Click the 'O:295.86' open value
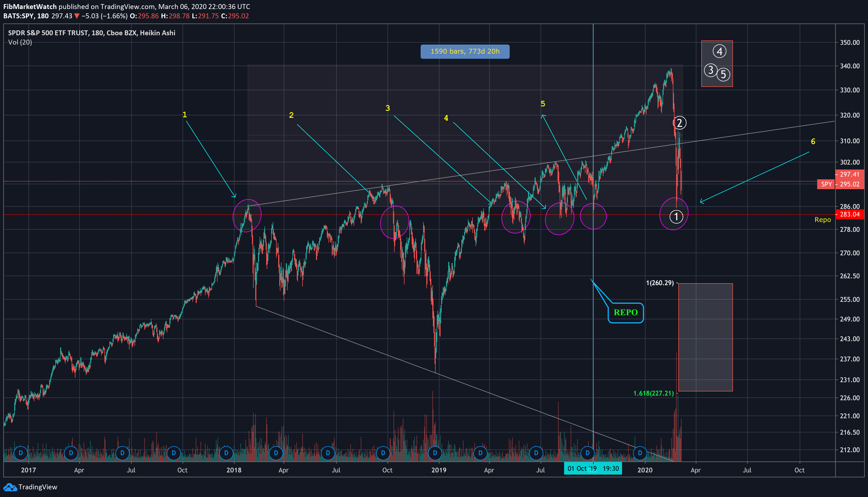The image size is (868, 497). (144, 16)
